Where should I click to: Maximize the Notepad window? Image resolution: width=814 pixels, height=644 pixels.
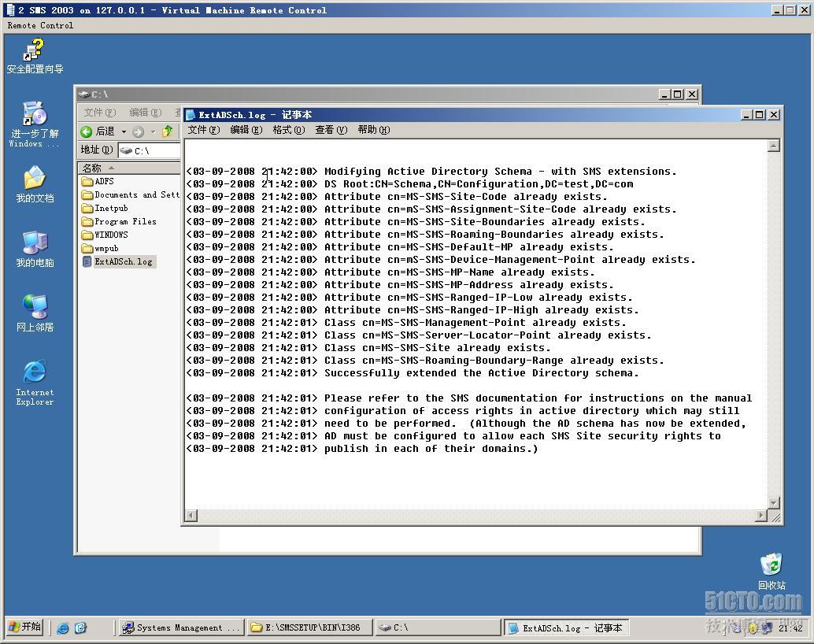[760, 115]
